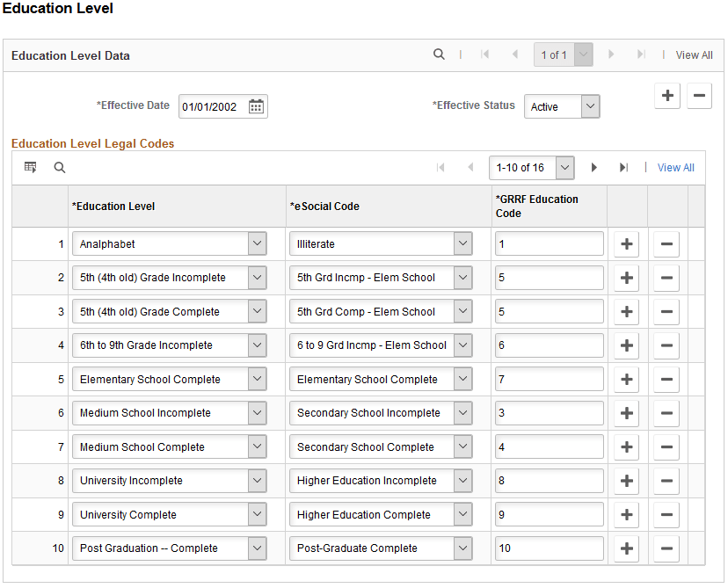Click View All in the Education Level Data header
728x588 pixels.
point(694,54)
